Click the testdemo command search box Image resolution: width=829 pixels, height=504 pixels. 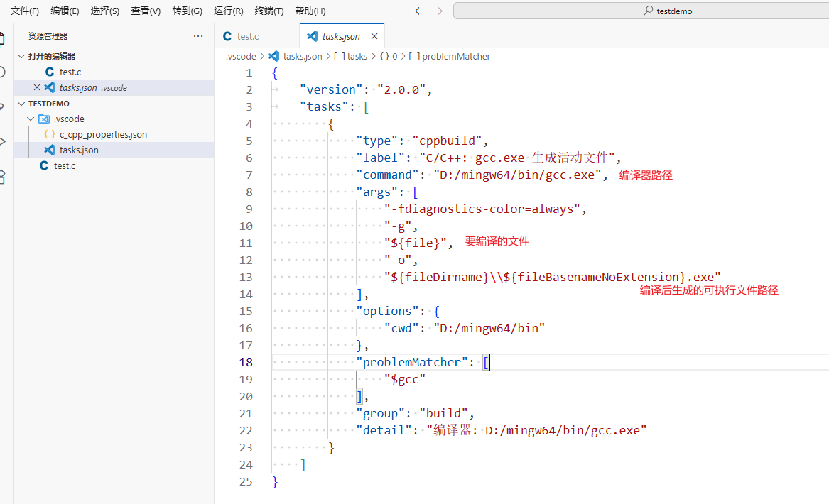point(641,11)
